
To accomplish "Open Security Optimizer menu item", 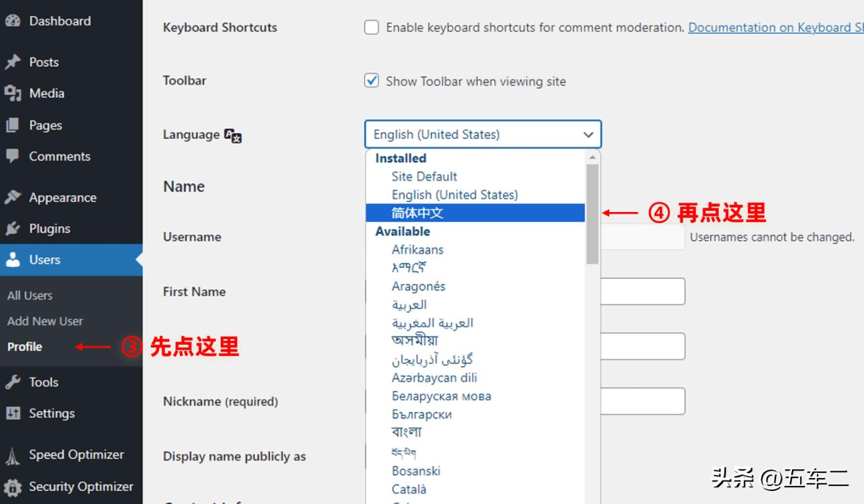I will click(x=71, y=487).
